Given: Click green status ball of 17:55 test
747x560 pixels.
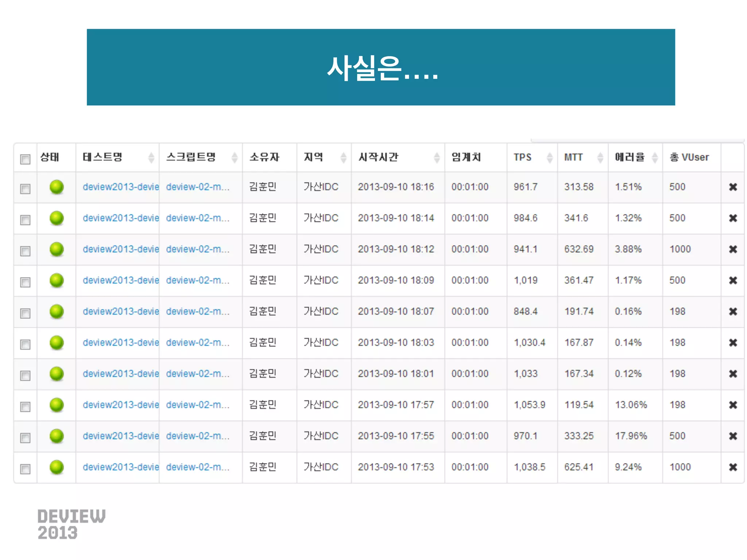Looking at the screenshot, I should [57, 436].
